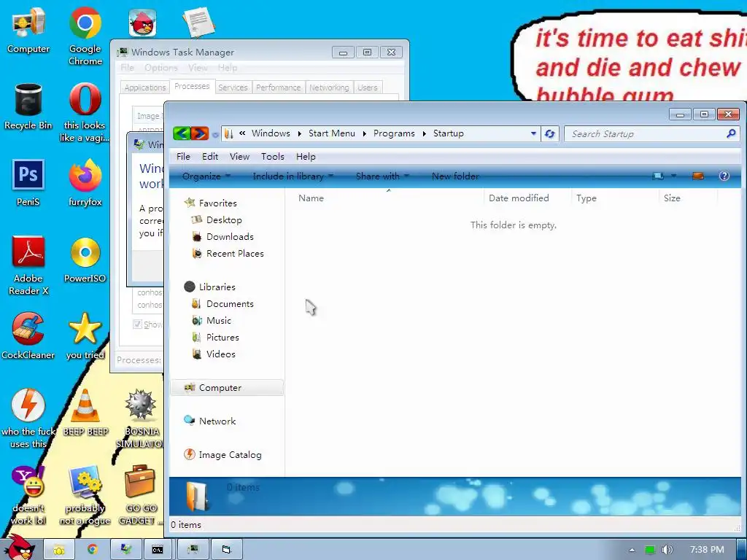Switch to Applications tab in Task Manager
Viewport: 747px width, 560px height.
coord(145,87)
